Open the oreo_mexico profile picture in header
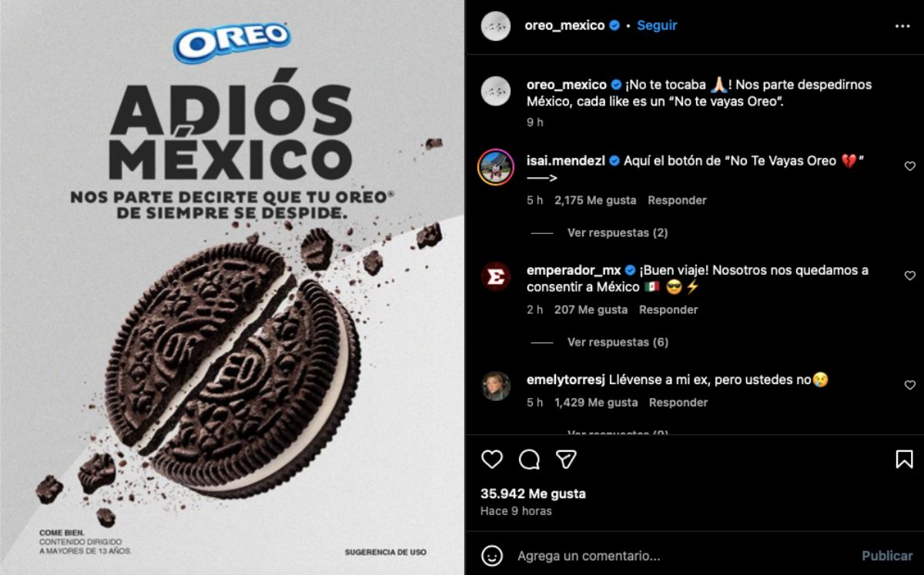This screenshot has height=575, width=924. click(496, 26)
